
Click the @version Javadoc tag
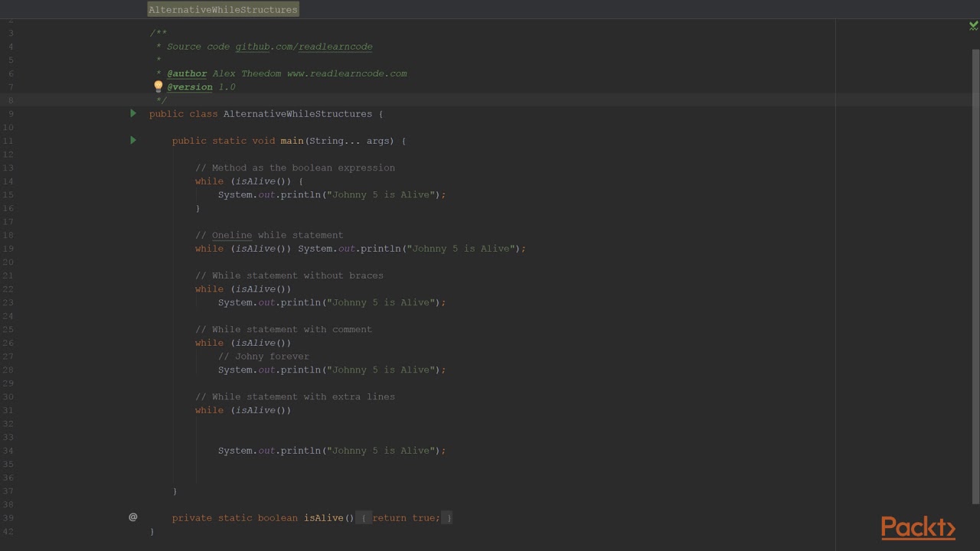(x=190, y=87)
